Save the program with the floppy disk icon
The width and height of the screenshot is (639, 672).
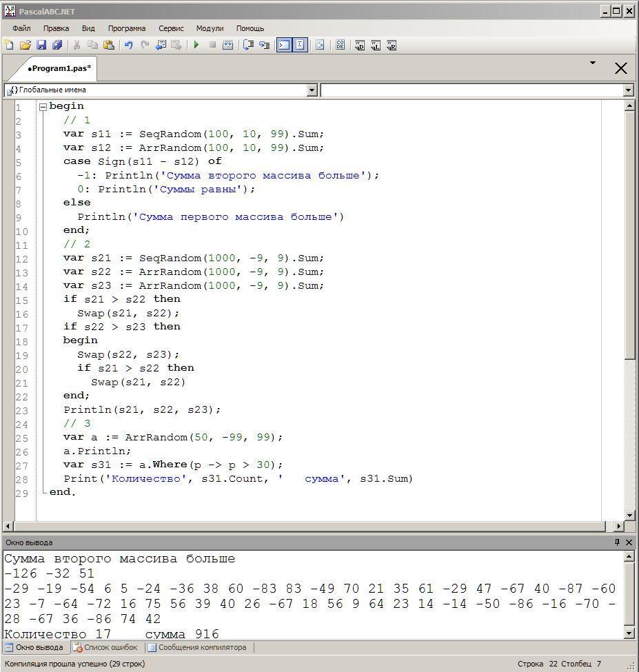pyautogui.click(x=41, y=45)
